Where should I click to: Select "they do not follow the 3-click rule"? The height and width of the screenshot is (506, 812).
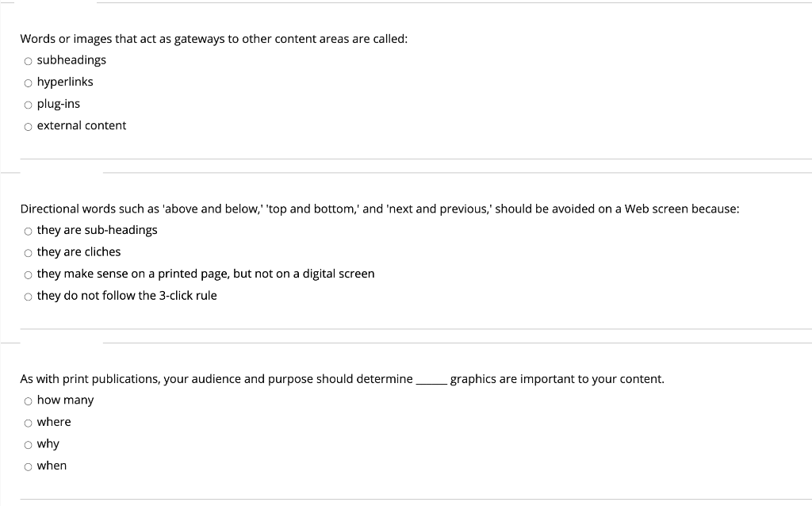28,296
